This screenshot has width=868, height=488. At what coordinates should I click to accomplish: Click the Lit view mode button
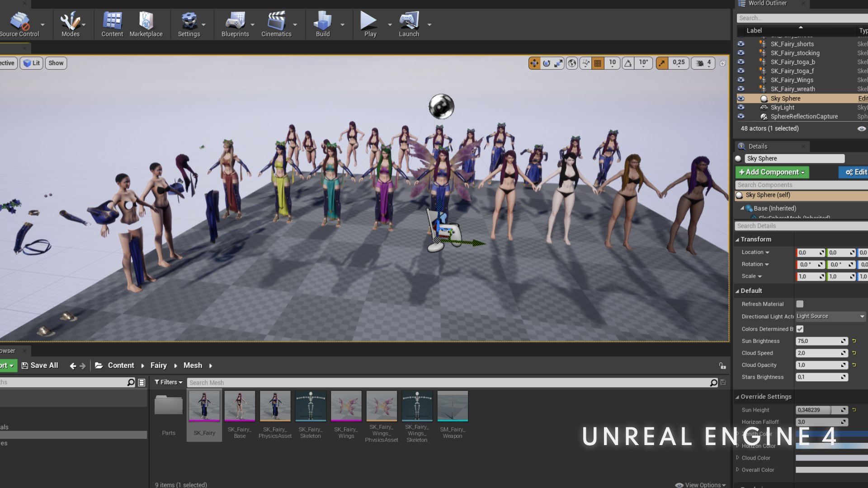32,63
